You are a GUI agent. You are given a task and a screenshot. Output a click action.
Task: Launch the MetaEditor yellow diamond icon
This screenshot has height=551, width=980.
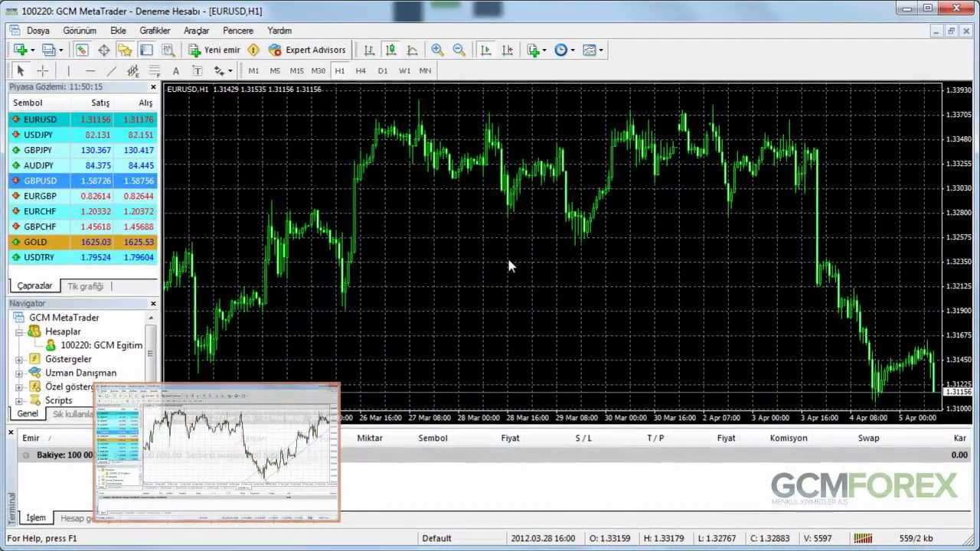tap(253, 50)
